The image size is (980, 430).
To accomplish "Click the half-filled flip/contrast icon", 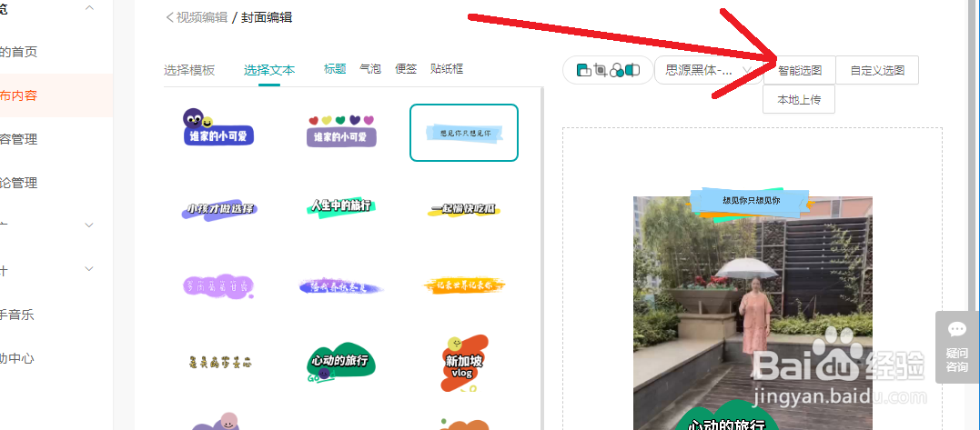I will (x=632, y=71).
